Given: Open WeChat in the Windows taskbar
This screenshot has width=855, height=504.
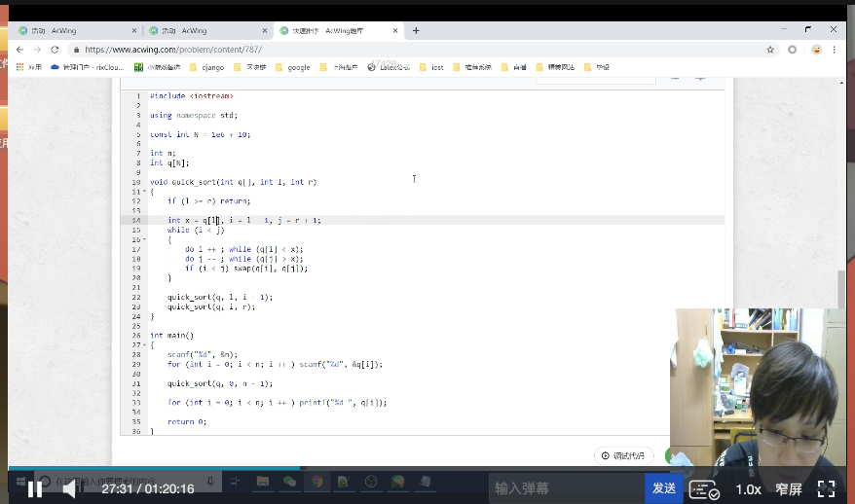Looking at the screenshot, I should coord(289,482).
